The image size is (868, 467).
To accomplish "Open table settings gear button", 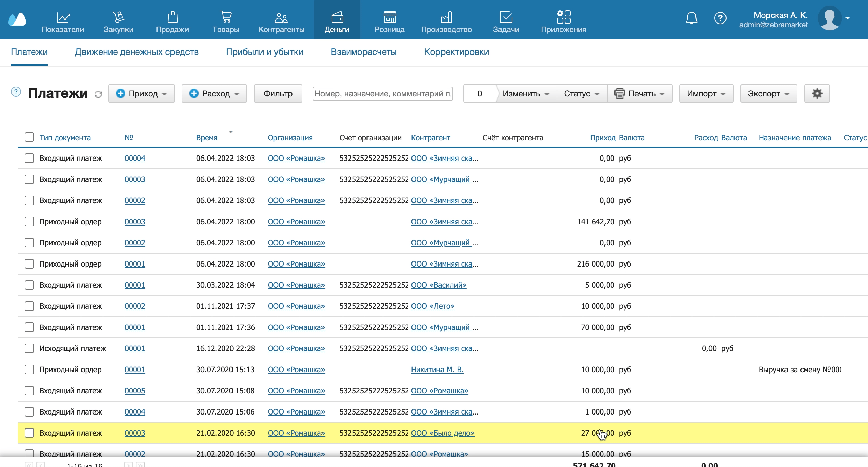I will [x=817, y=93].
